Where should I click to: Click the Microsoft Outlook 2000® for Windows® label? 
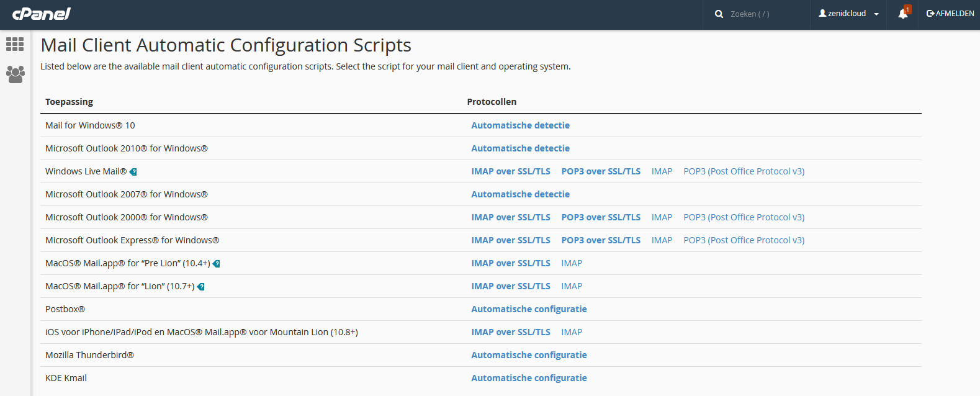[127, 217]
